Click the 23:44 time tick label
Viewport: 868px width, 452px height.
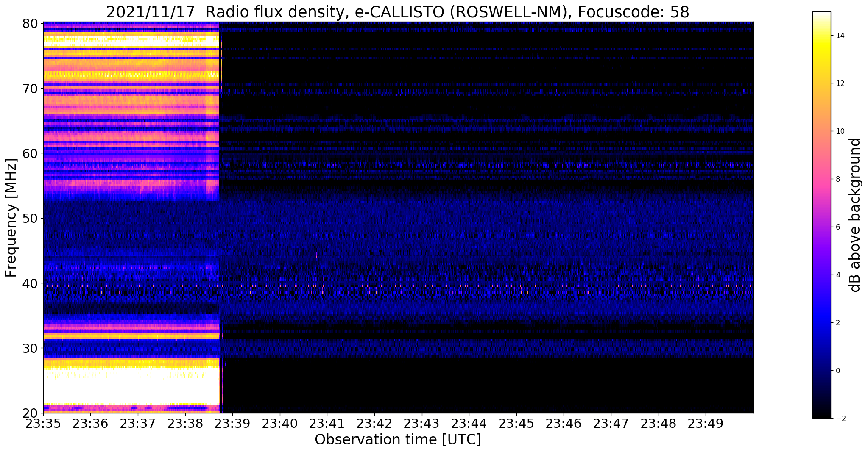[x=469, y=423]
